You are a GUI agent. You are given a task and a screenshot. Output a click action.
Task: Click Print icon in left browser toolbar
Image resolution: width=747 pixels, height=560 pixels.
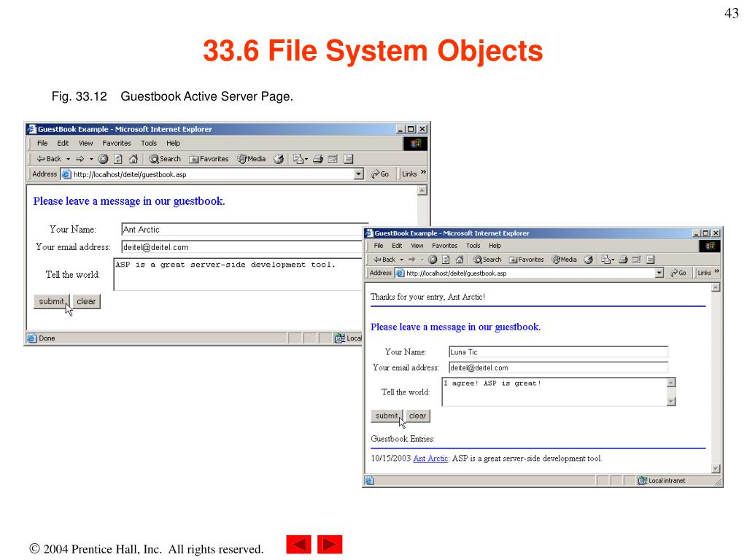coord(318,159)
